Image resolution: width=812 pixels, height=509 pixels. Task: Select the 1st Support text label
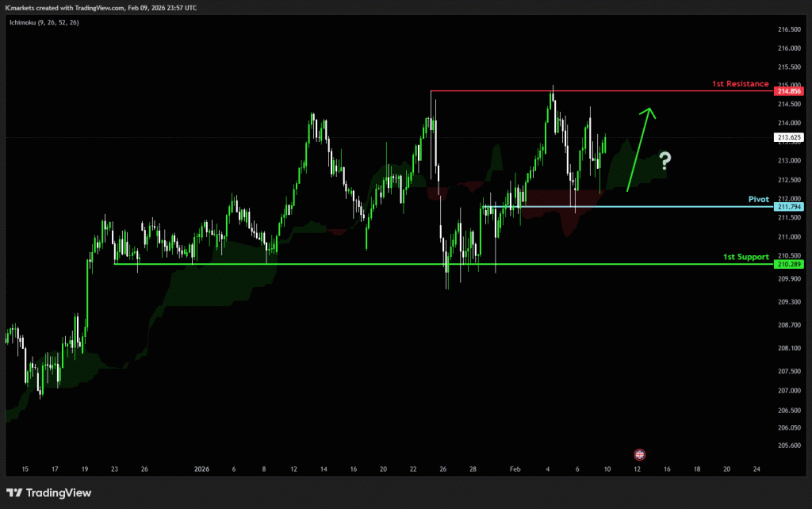(745, 256)
